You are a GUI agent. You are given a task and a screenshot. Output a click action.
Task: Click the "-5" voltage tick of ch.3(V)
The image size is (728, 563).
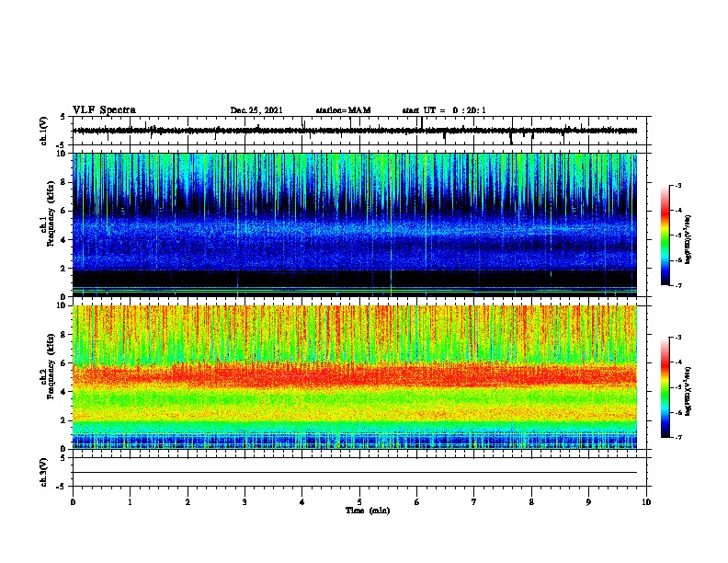click(62, 487)
